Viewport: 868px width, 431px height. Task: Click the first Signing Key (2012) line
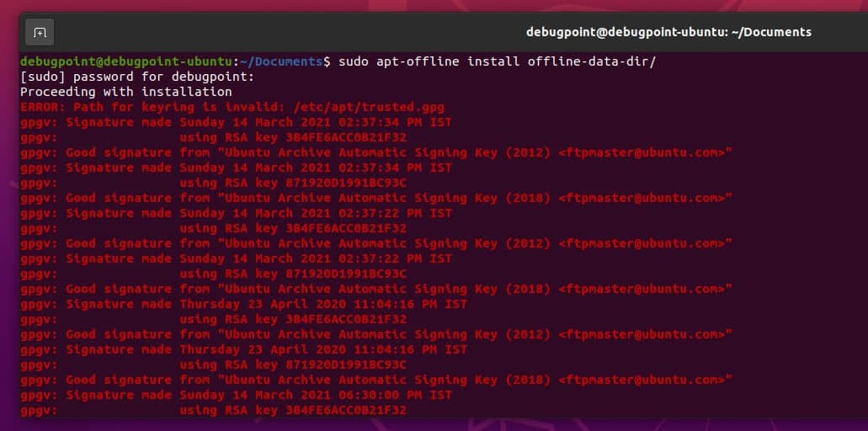pos(375,152)
